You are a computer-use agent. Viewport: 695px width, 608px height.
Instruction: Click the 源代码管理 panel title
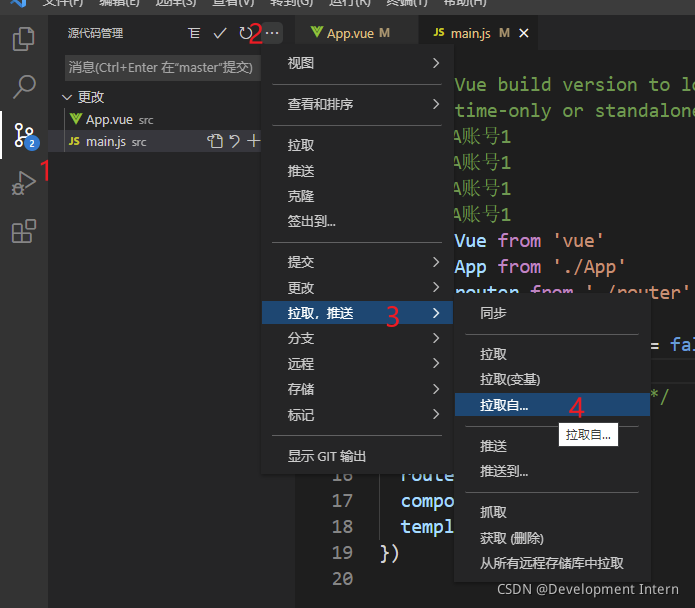(95, 33)
